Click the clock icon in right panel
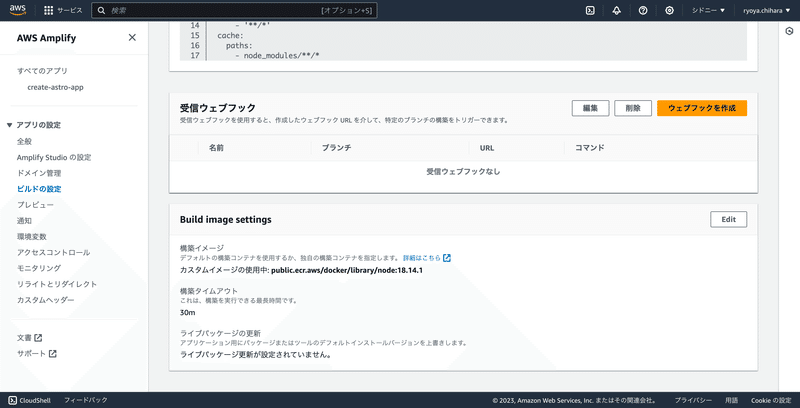The image size is (800, 408). (x=789, y=32)
